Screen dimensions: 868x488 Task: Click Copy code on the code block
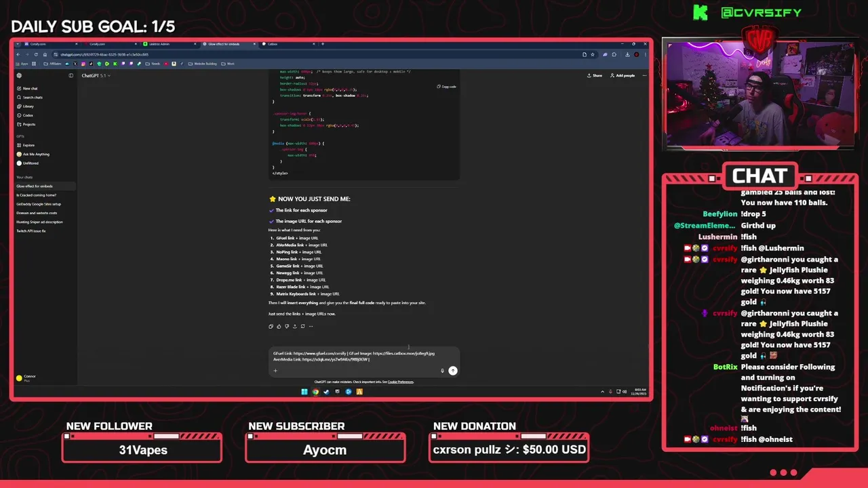click(x=446, y=87)
